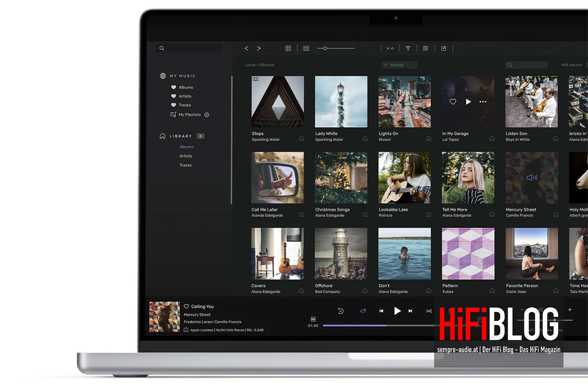Toggle shuffle playback mode
The height and width of the screenshot is (392, 588).
pos(429,311)
